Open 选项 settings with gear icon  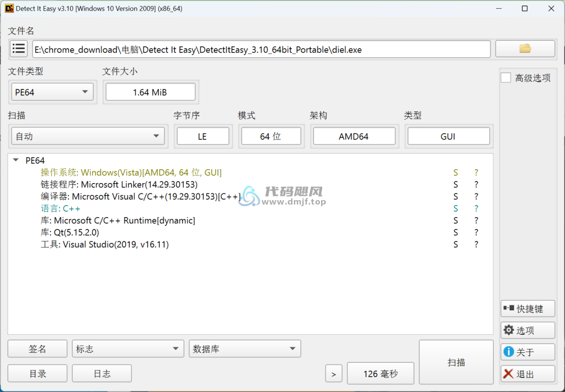(x=527, y=330)
